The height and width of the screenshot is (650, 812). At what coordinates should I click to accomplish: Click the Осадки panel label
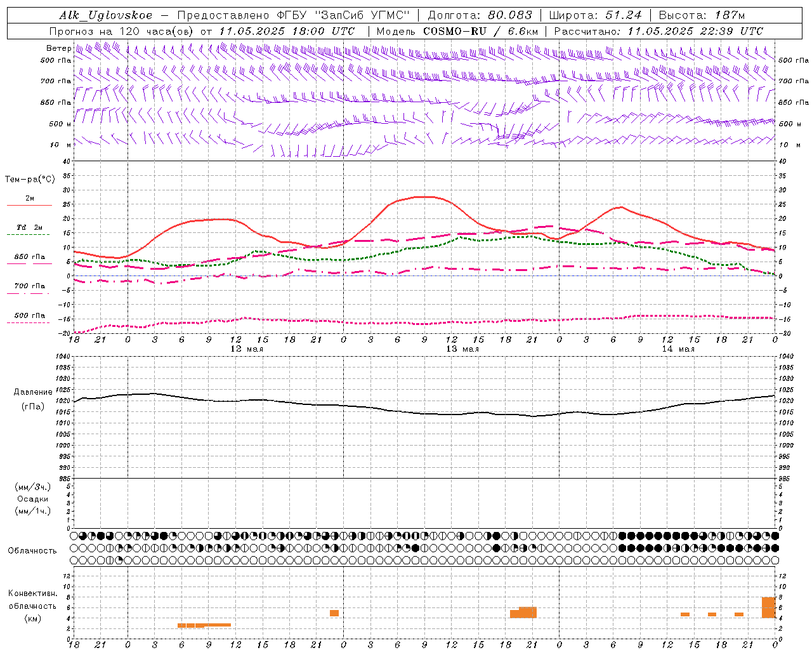pos(33,499)
